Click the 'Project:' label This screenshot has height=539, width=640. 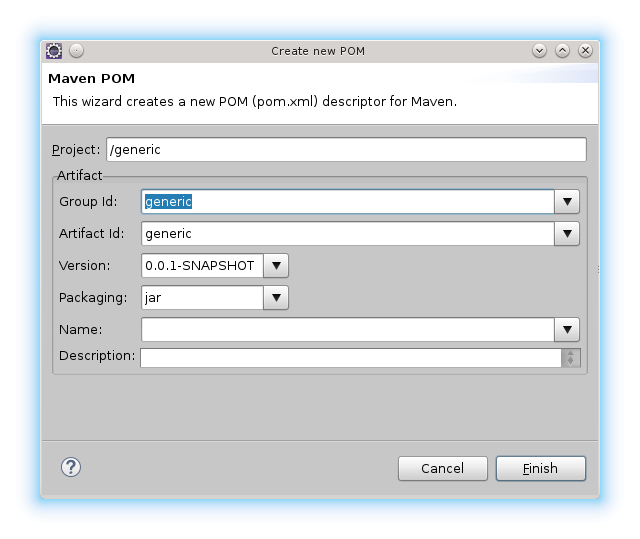pos(76,150)
